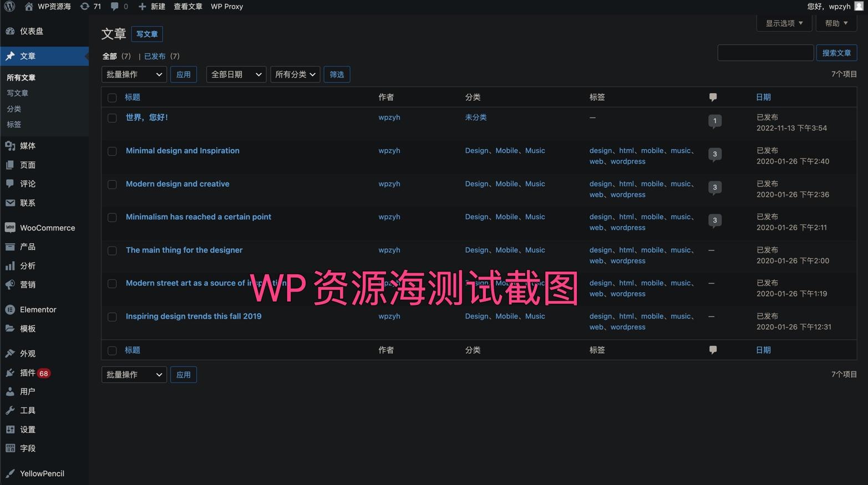Viewport: 868px width, 485px height.
Task: Check the Modern street art post checkbox
Action: pyautogui.click(x=112, y=284)
